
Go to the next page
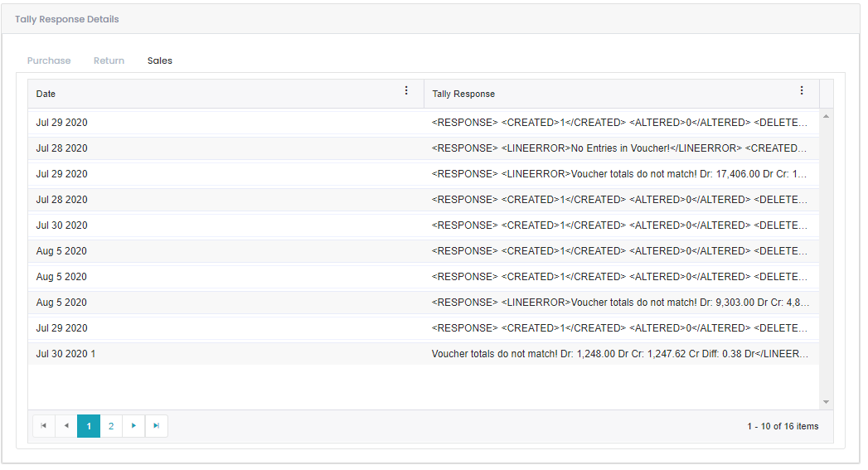tap(133, 426)
